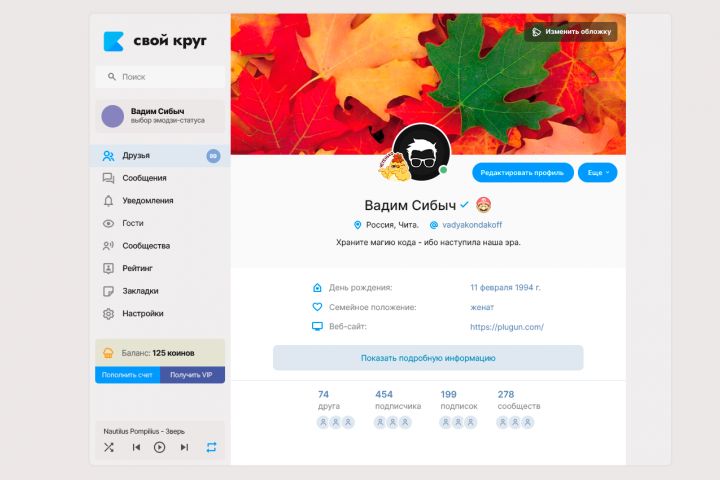720x480 pixels.
Task: Go back to the previous track
Action: [x=136, y=447]
